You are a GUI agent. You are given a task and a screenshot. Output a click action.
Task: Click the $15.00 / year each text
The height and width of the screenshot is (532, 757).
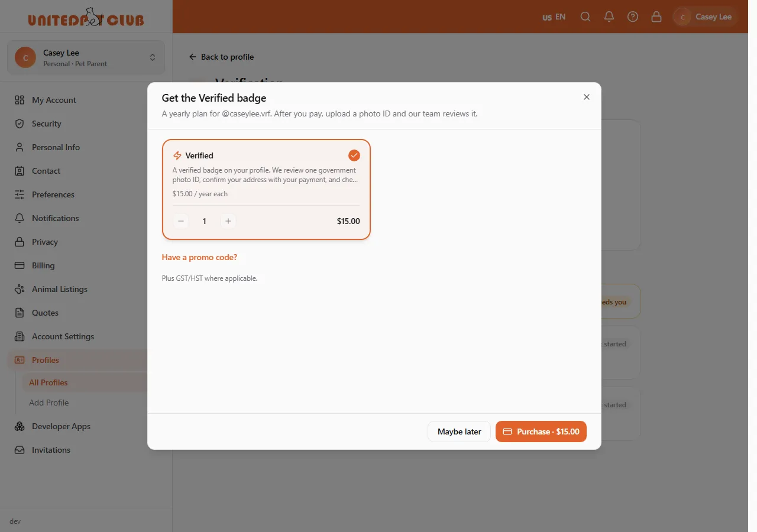click(x=200, y=194)
